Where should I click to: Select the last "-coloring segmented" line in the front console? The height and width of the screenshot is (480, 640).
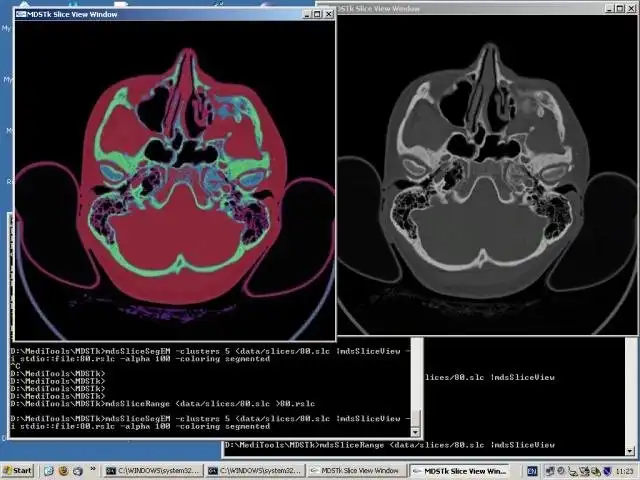[x=140, y=426]
